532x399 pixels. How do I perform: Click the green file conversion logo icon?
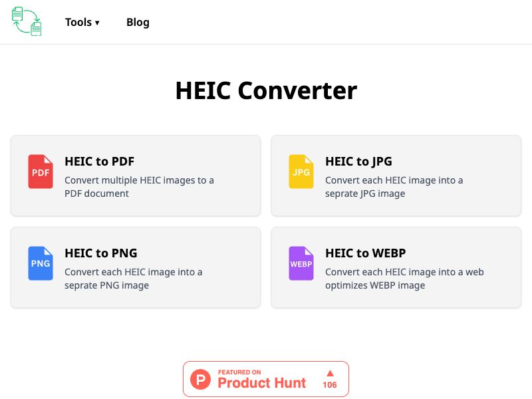26,21
